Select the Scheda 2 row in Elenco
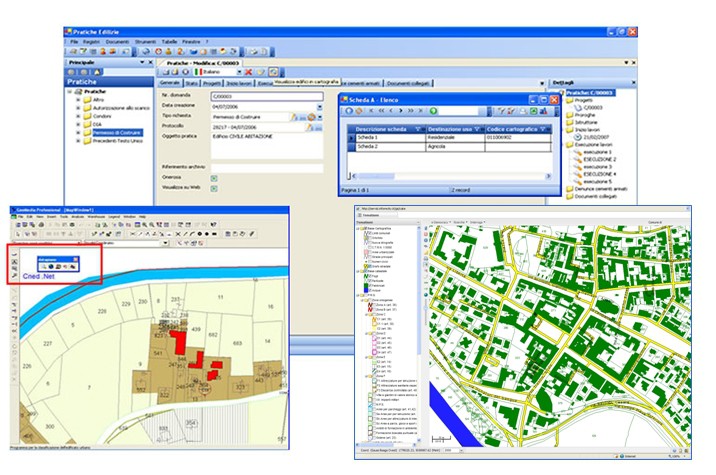This screenshot has height=475, width=716. point(366,147)
